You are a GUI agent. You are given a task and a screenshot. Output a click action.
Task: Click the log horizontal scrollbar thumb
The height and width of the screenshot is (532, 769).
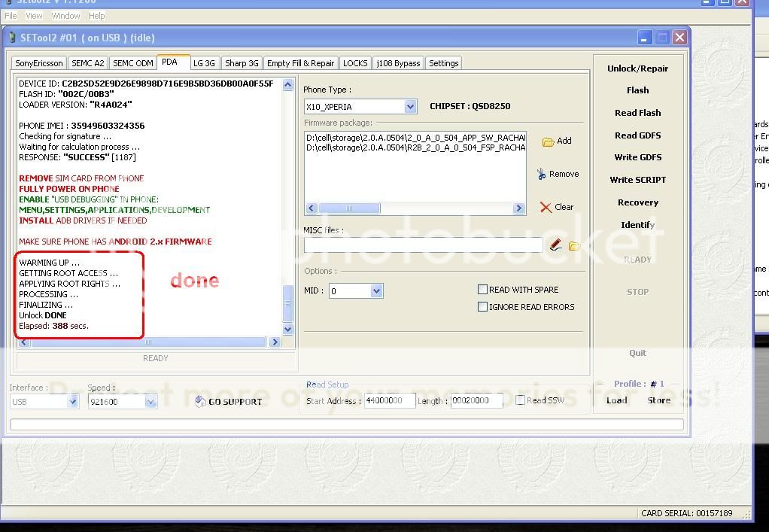(x=147, y=342)
